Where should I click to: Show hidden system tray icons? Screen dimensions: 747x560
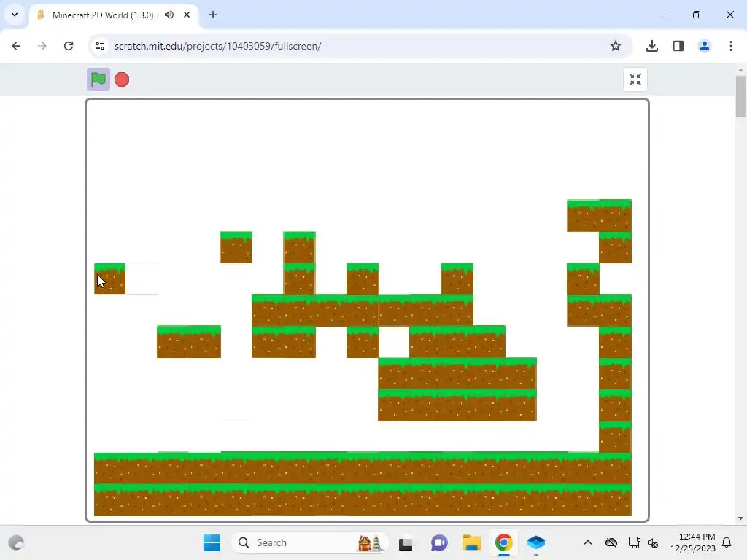click(x=588, y=542)
